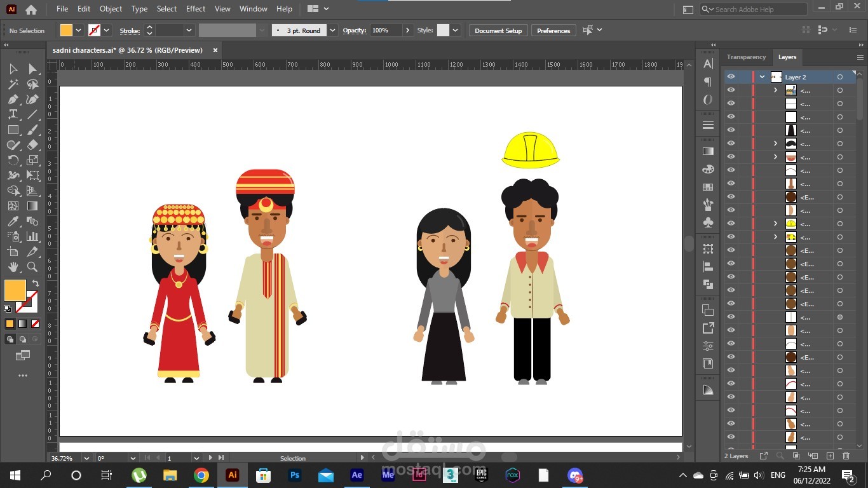
Task: Open the Effect menu
Action: tap(196, 9)
